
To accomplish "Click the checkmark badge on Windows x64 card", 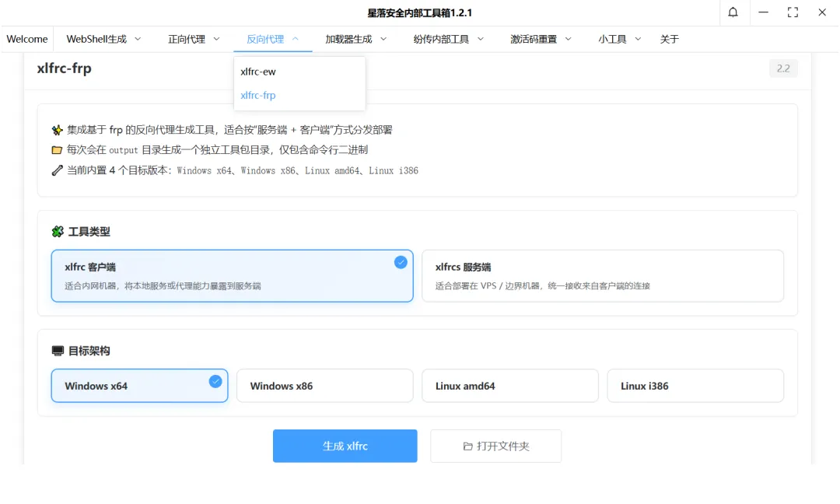I will pyautogui.click(x=215, y=381).
